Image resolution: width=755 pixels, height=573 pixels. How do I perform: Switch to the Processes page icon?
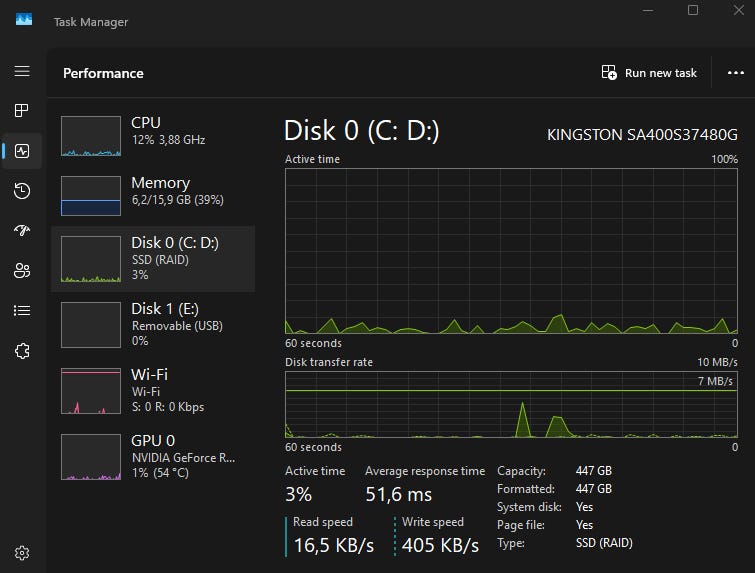[22, 111]
